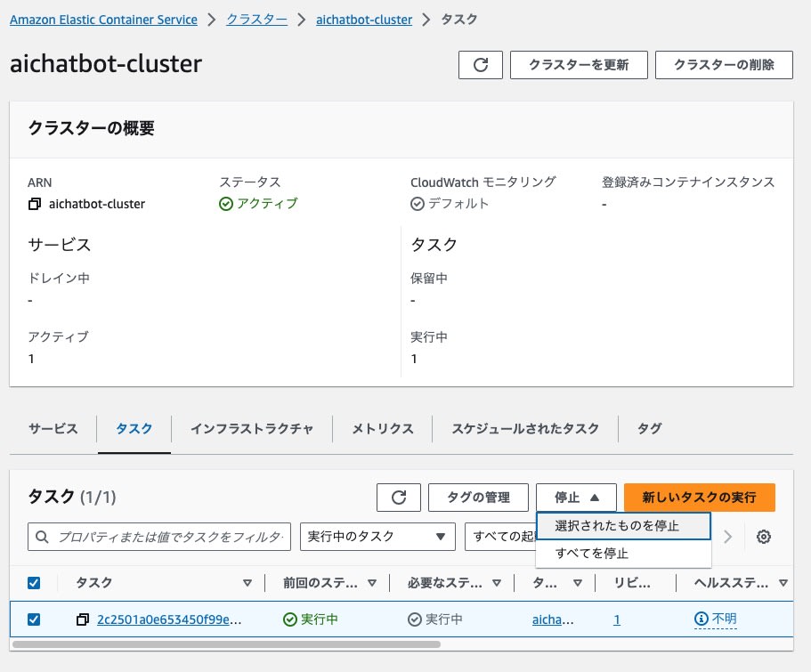The height and width of the screenshot is (672, 811).
Task: Toggle the select-all tasks checkbox in header
Action: [34, 583]
